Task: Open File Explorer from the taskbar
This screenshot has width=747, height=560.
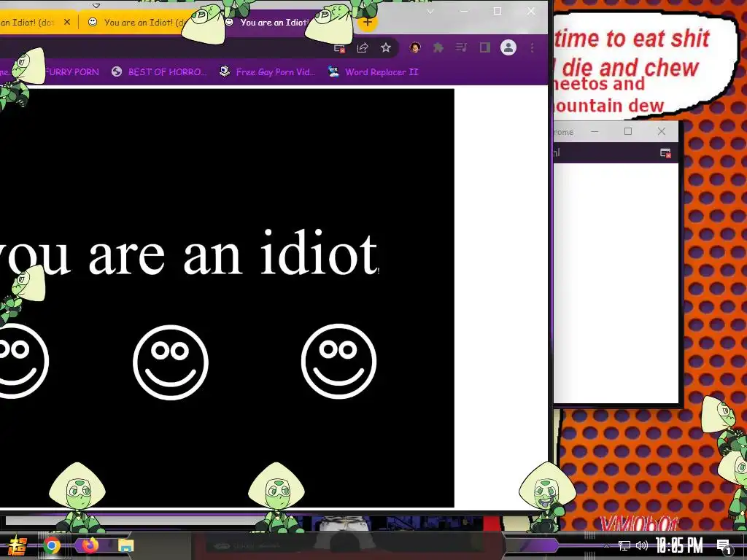Action: 125,545
